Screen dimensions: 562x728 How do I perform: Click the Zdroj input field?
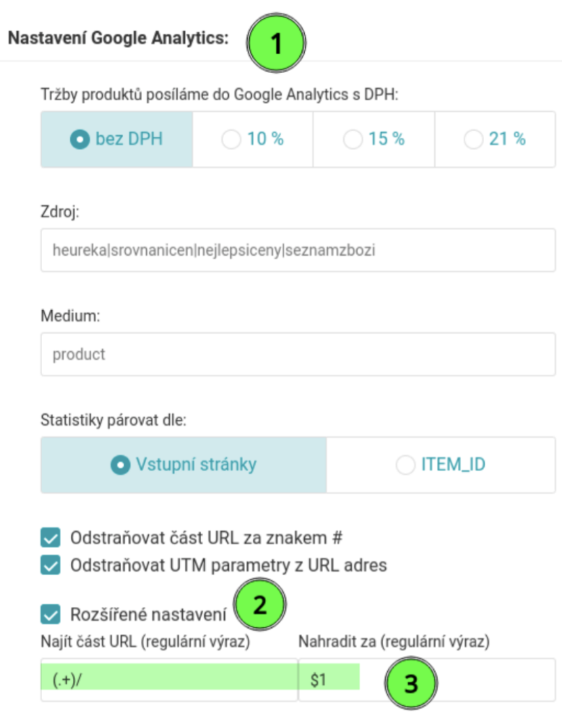coord(298,250)
